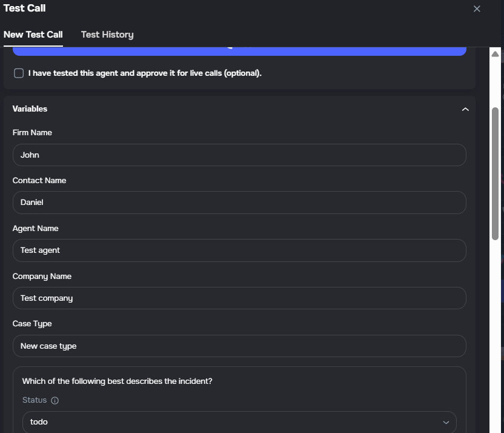Click the scrollbar up arrow
Viewport: 504px width, 433px height.
[x=495, y=54]
